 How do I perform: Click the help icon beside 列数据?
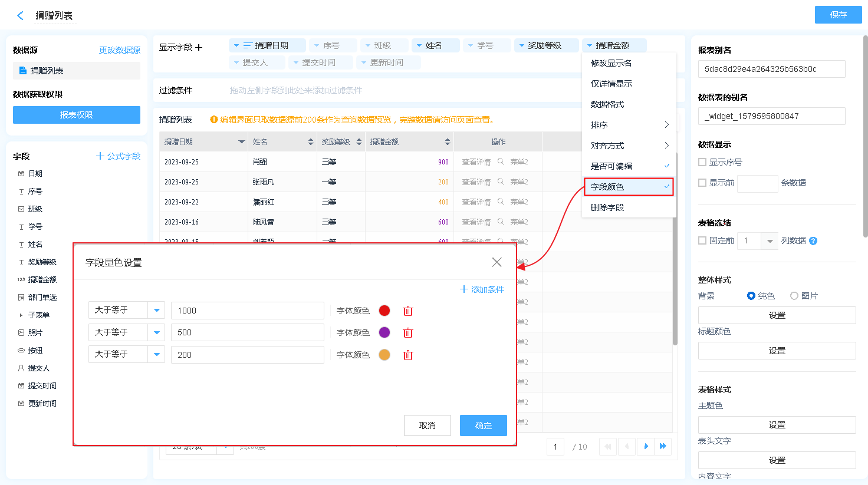coord(813,241)
